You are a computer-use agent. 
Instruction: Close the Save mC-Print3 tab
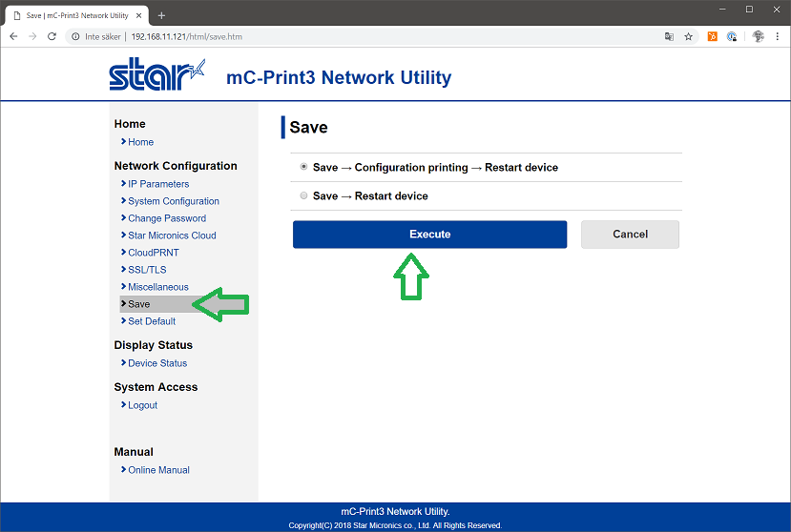click(x=138, y=15)
